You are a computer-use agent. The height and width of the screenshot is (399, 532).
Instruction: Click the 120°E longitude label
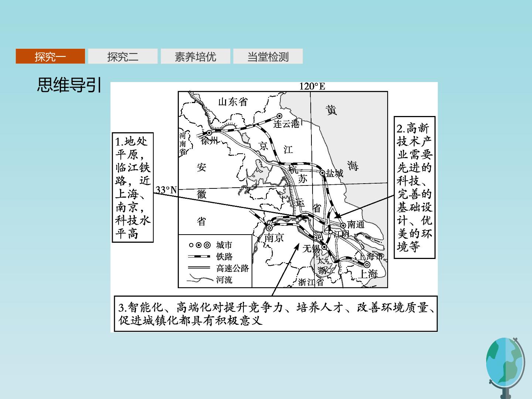(x=312, y=86)
